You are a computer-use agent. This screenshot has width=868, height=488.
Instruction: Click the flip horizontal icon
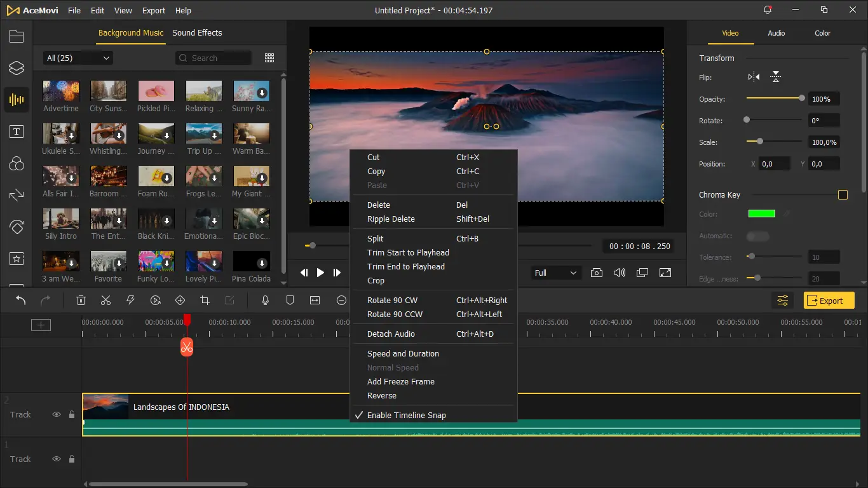click(754, 78)
